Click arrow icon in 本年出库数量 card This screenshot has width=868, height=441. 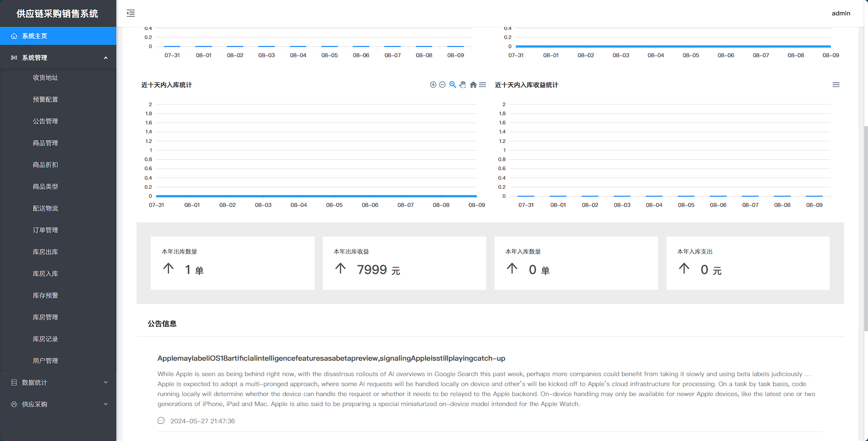[168, 269]
